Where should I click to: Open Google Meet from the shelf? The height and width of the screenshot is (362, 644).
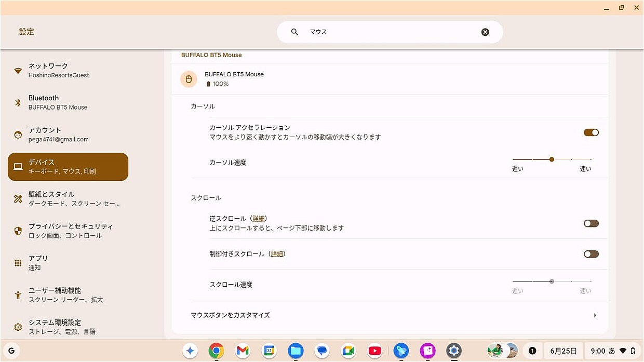coord(348,351)
